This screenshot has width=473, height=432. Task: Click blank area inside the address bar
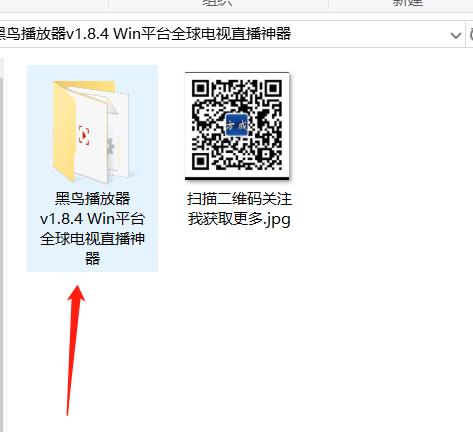(367, 34)
